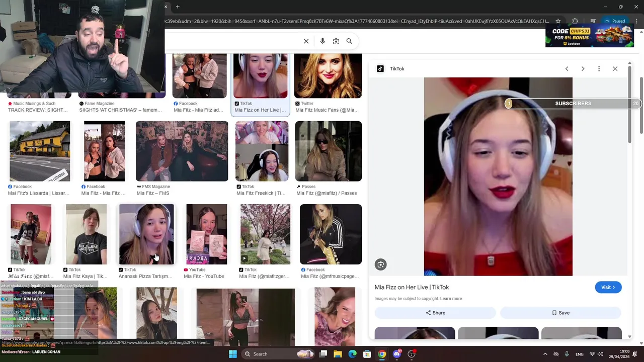The width and height of the screenshot is (644, 362).
Task: Launch Microsoft Edge from the taskbar
Action: tap(353, 354)
